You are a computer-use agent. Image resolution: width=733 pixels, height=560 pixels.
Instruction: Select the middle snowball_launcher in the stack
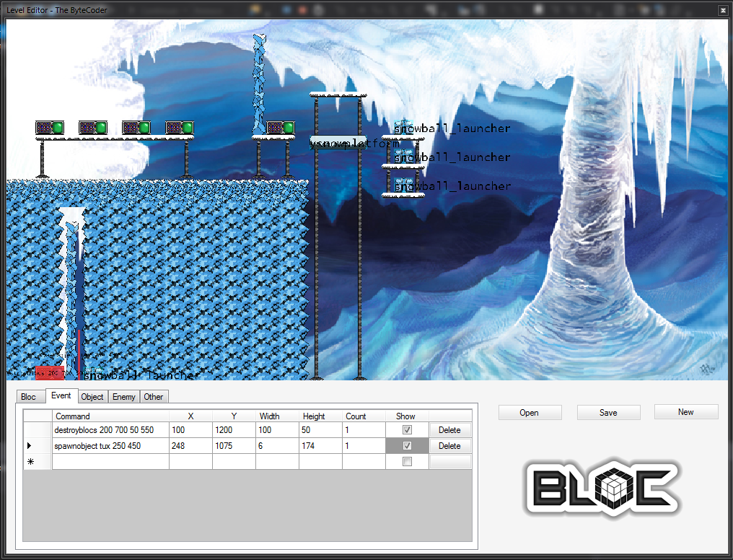pyautogui.click(x=403, y=156)
